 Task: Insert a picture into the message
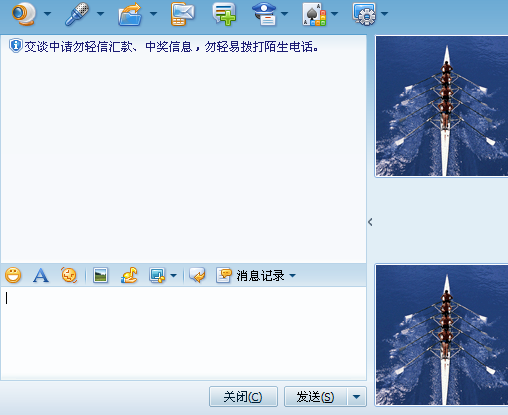pyautogui.click(x=100, y=275)
